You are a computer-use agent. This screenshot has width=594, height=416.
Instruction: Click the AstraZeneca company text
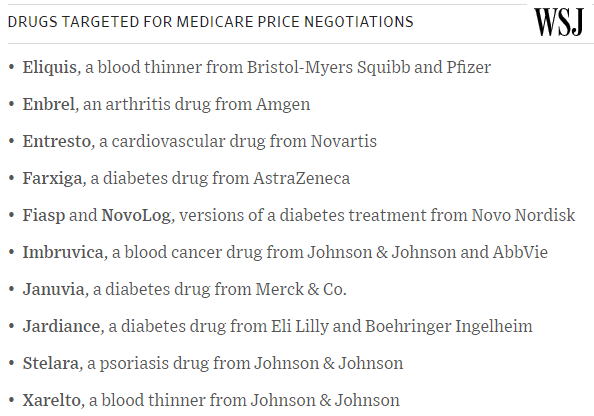[x=302, y=178]
